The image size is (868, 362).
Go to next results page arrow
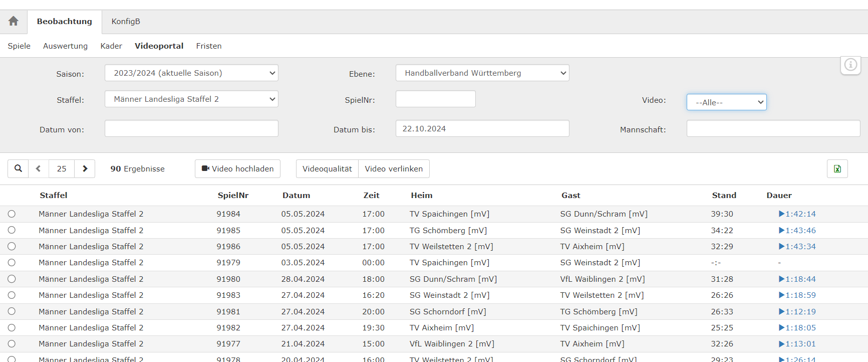pos(85,168)
